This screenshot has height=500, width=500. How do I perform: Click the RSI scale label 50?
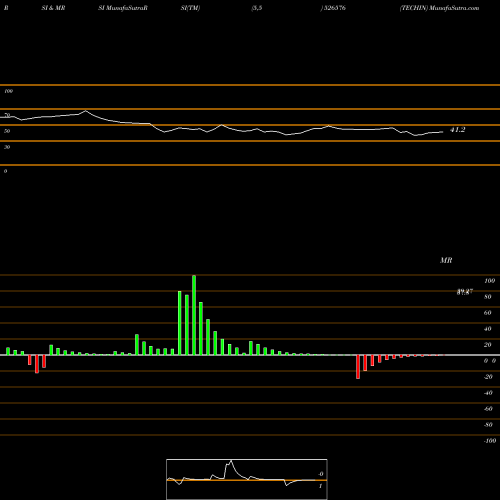[x=7, y=131]
